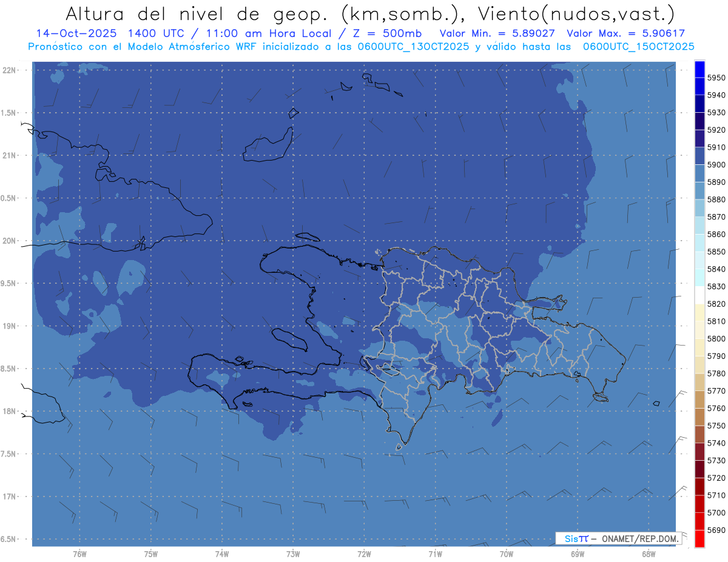
Task: Click the colorbar label '5820'
Action: pyautogui.click(x=716, y=304)
